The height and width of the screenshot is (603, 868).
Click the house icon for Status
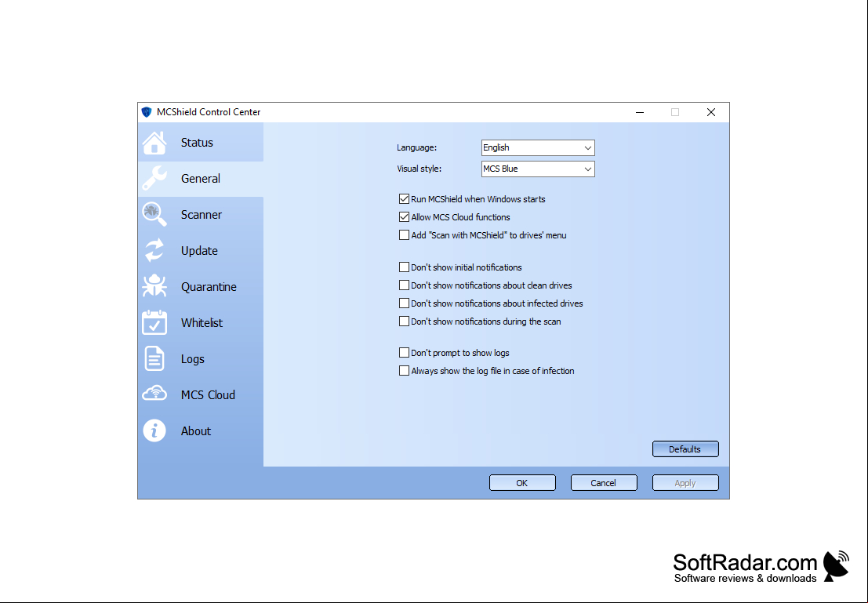pyautogui.click(x=154, y=143)
